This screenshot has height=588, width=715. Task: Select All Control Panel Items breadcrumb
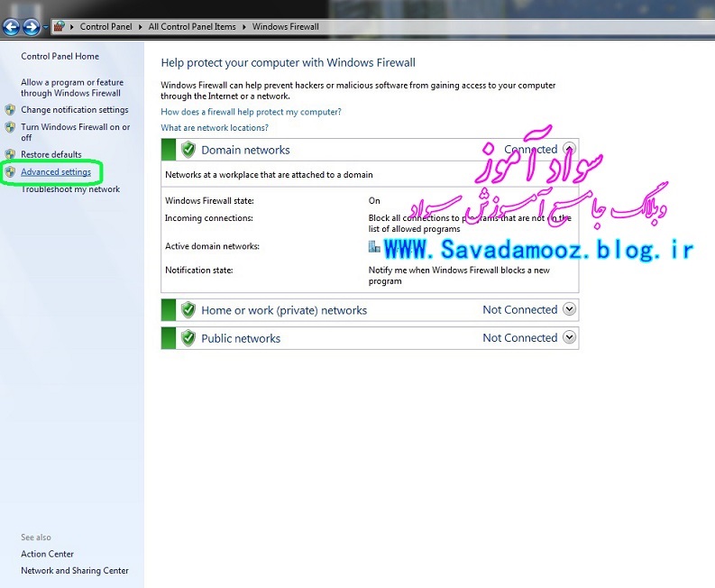click(192, 27)
